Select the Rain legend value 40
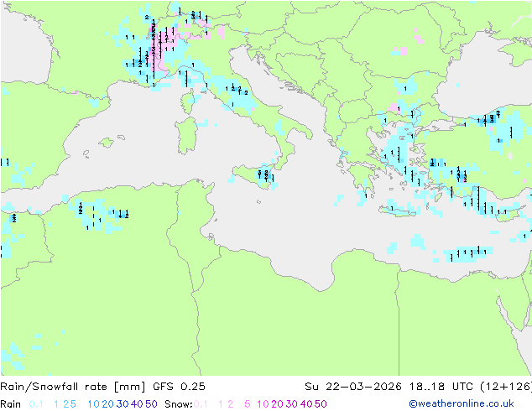 coord(137,404)
